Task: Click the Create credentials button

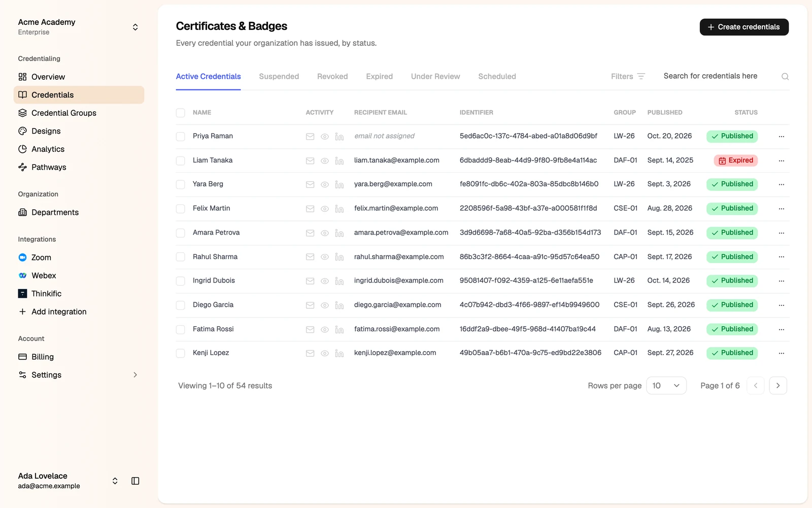Action: pyautogui.click(x=744, y=27)
